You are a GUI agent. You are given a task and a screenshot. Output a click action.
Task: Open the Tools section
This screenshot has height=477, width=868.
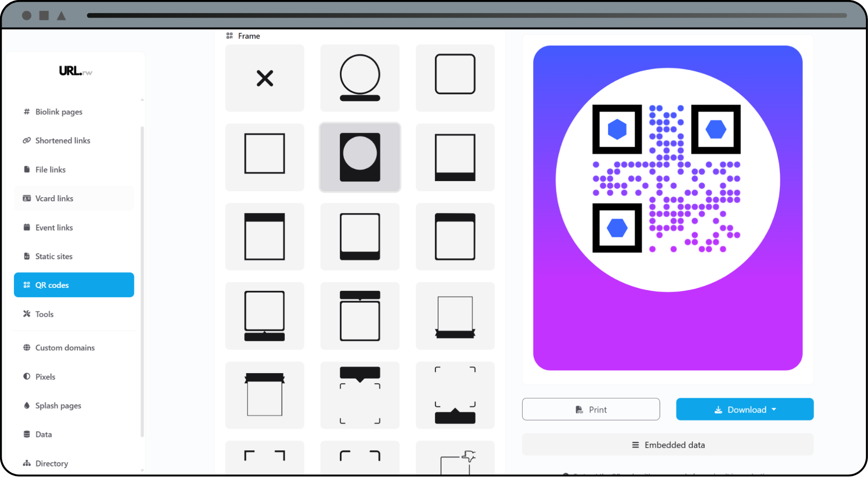point(44,314)
